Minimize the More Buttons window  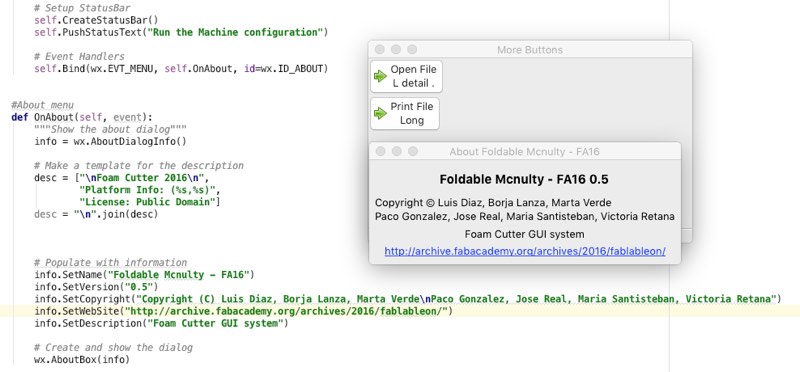(396, 49)
